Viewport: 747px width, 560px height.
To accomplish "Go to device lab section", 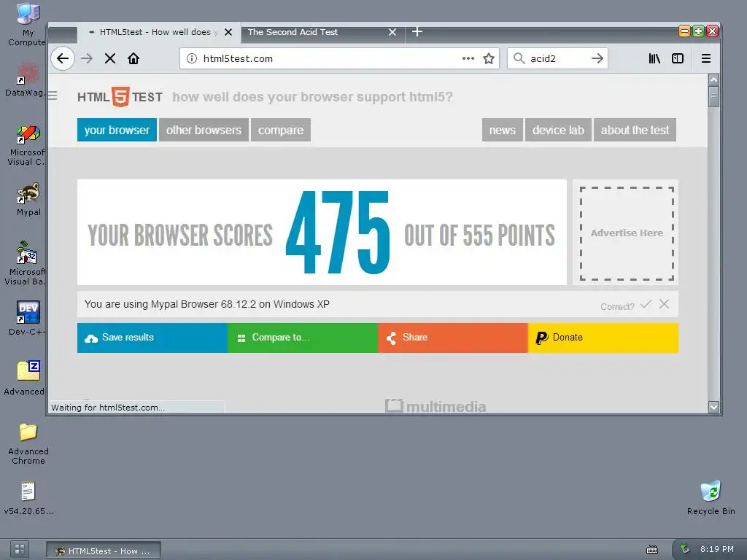I will (x=558, y=130).
